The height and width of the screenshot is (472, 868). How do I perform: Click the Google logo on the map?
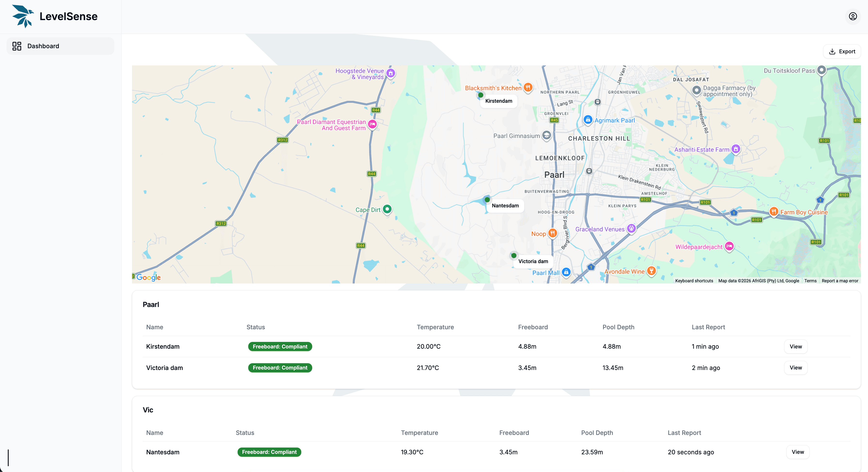(148, 277)
